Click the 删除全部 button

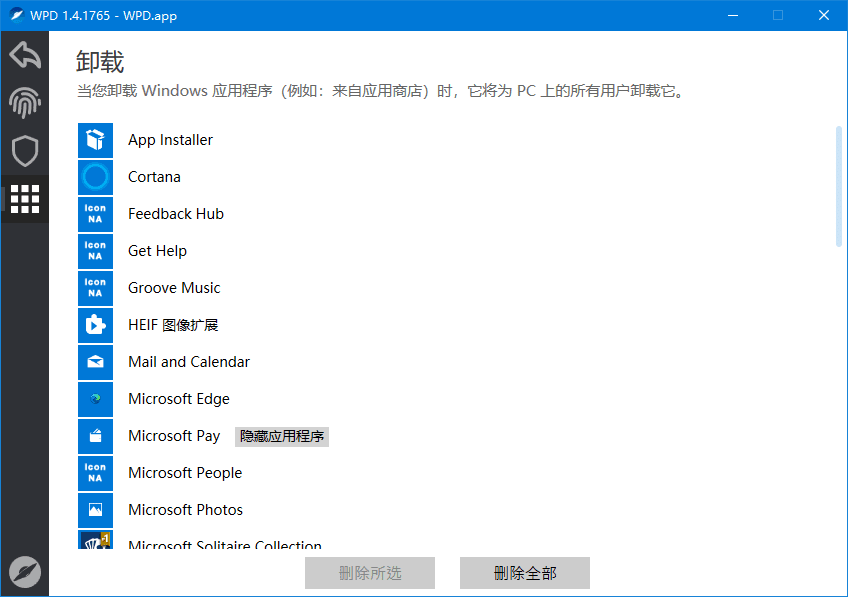point(525,573)
